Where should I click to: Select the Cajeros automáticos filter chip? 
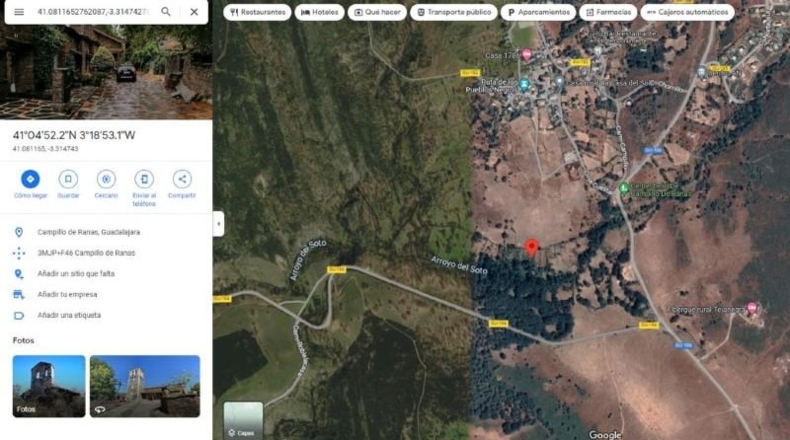[687, 12]
